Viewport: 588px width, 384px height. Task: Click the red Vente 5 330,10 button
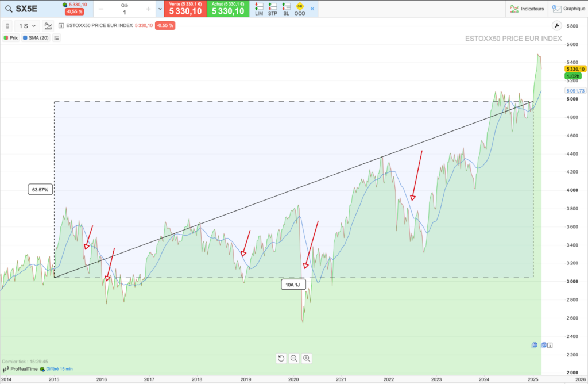click(x=185, y=9)
